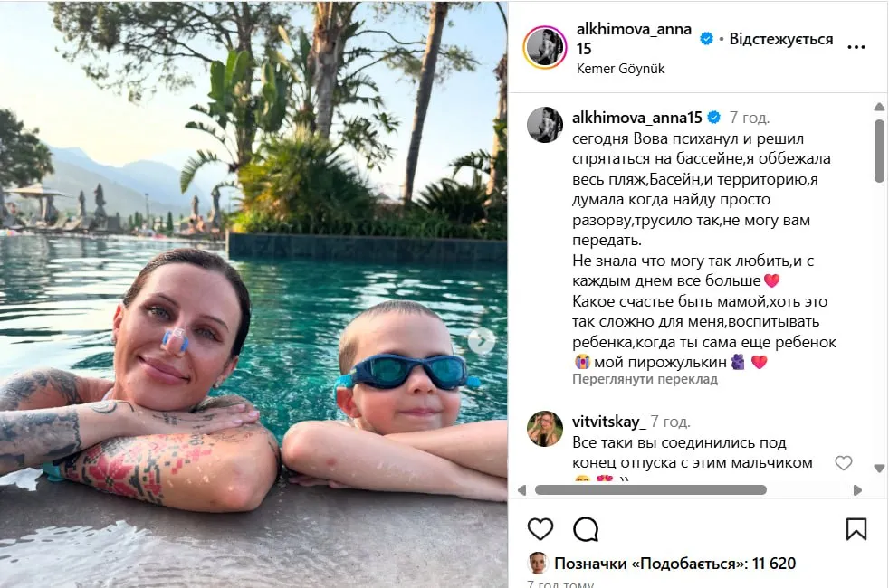Viewport: 889px width, 588px height.
Task: Like the post with the heart icon
Action: click(540, 529)
